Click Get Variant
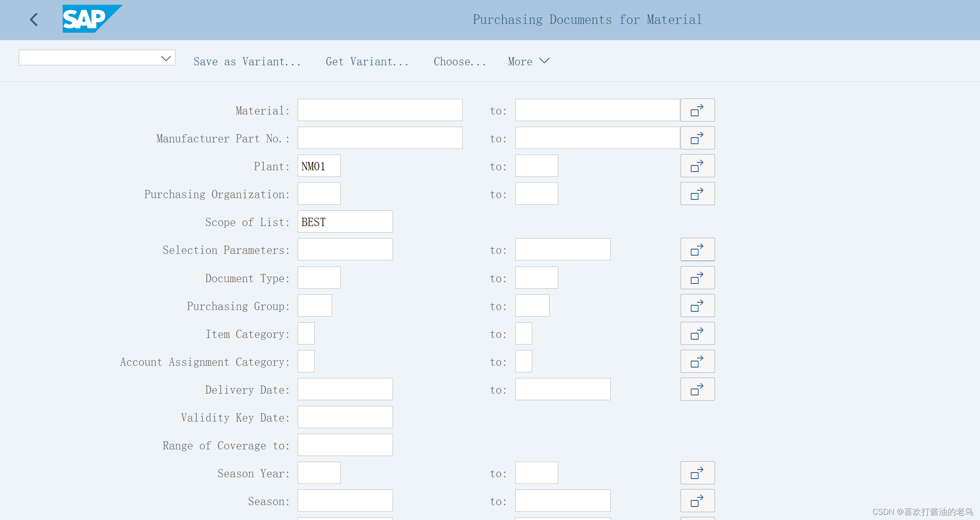This screenshot has height=520, width=980. 367,61
